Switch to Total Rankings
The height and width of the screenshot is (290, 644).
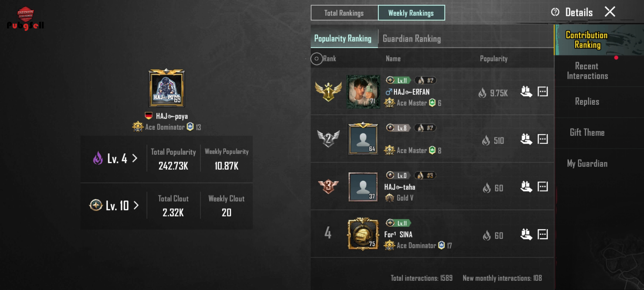pos(344,13)
